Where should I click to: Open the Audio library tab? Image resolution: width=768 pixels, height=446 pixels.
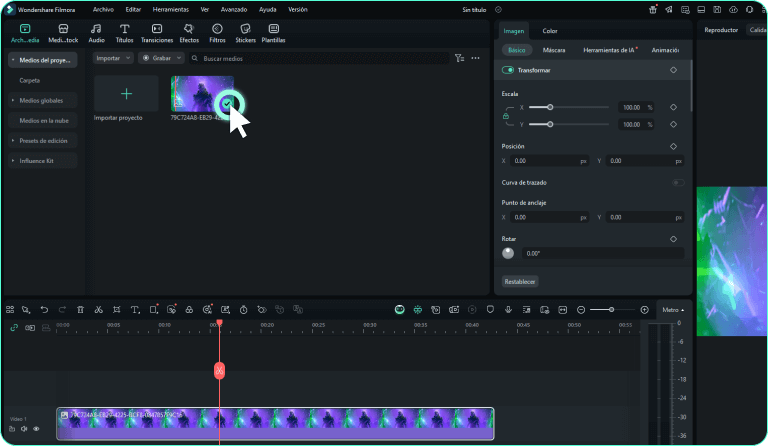tap(96, 33)
